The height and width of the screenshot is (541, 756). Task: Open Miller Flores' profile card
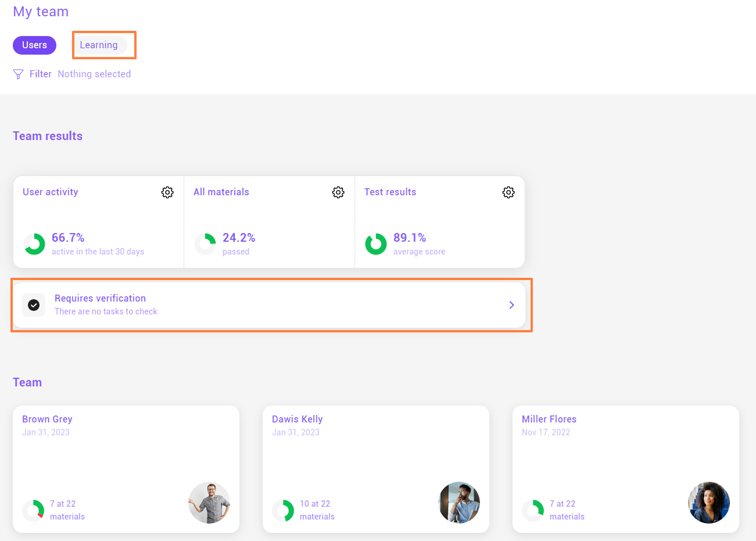click(x=626, y=469)
